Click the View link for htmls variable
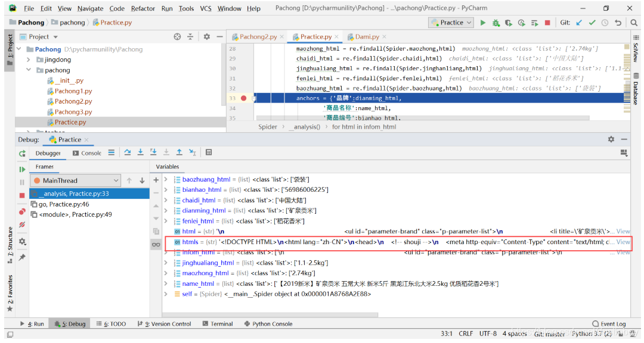 point(623,242)
